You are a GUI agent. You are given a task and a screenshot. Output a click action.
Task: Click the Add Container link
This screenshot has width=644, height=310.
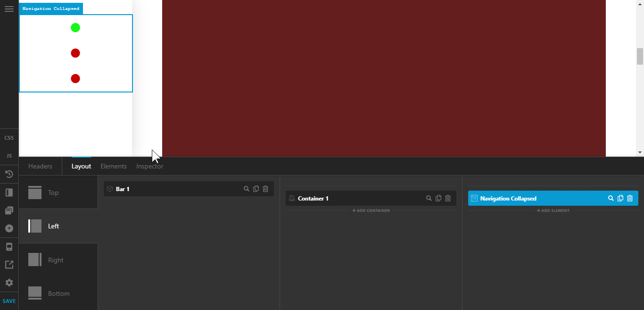point(371,210)
